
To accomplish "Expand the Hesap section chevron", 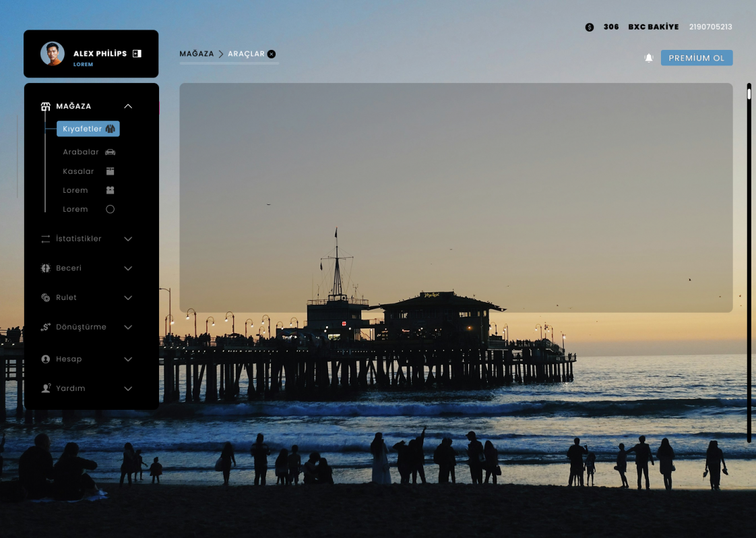I will [128, 359].
